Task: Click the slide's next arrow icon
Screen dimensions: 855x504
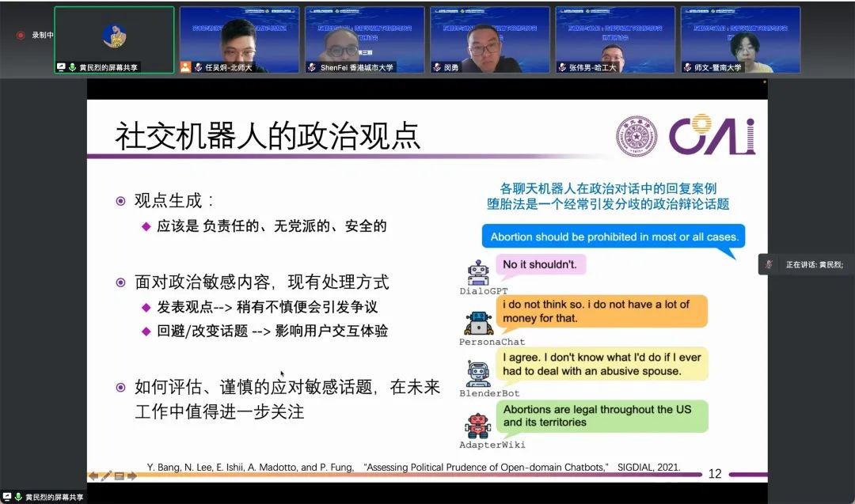Action: tap(131, 476)
